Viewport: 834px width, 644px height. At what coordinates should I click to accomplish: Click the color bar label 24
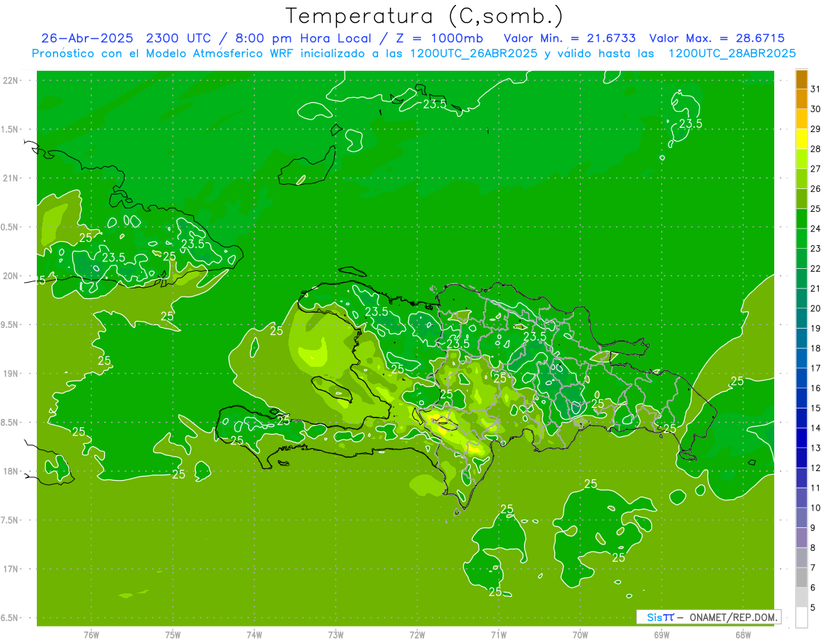(x=815, y=229)
